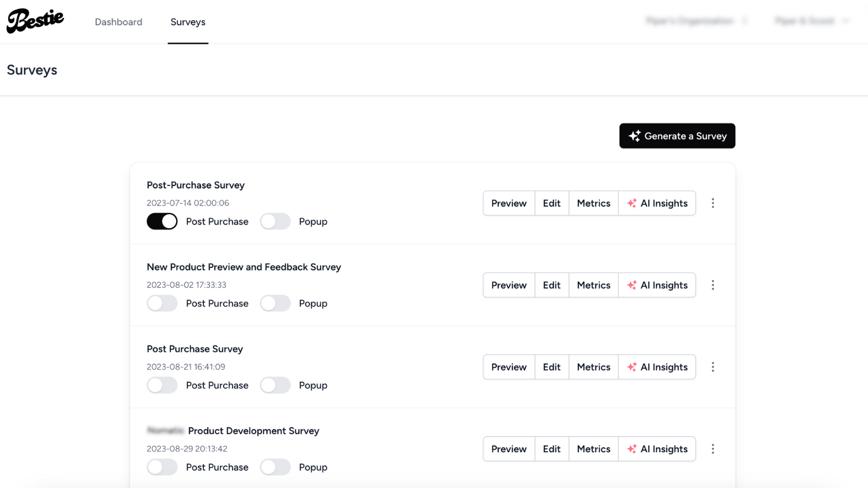Click Generate a Survey button
Screen dimensions: 868x488
[x=677, y=136]
